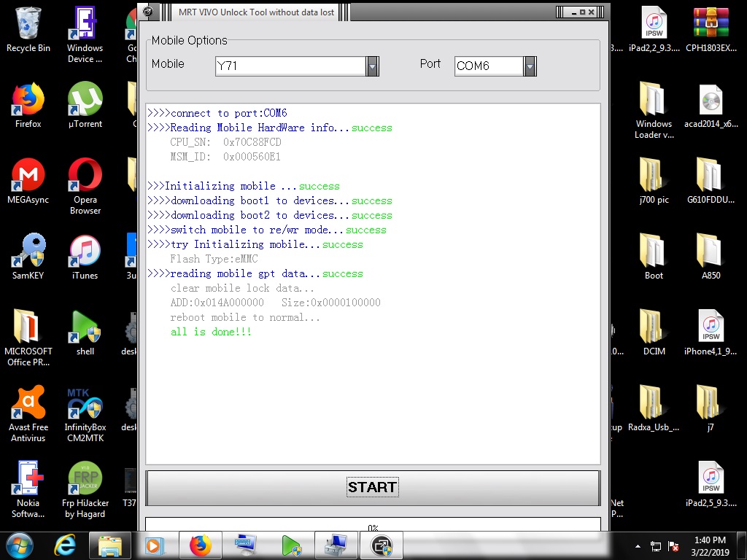Click the COM6 port field
This screenshot has width=747, height=560.
pyautogui.click(x=489, y=66)
